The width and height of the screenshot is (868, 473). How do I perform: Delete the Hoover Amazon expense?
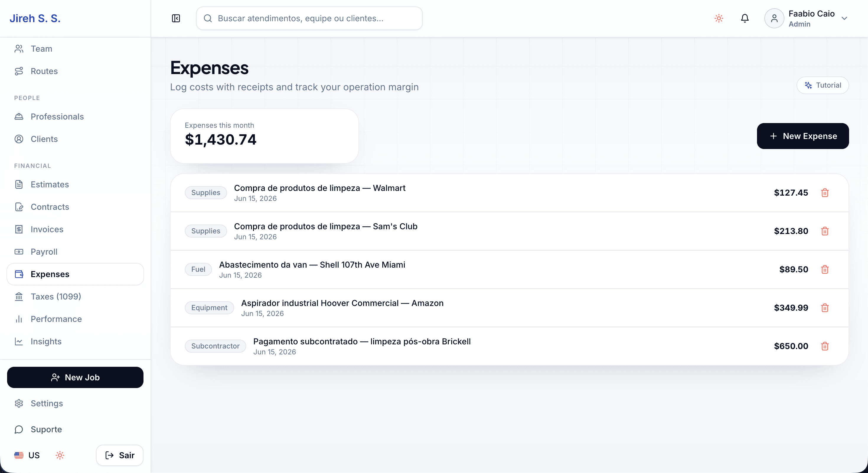coord(825,308)
